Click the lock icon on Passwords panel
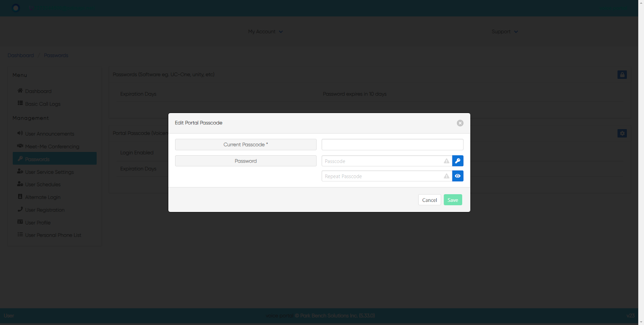The image size is (644, 325). coord(622,75)
